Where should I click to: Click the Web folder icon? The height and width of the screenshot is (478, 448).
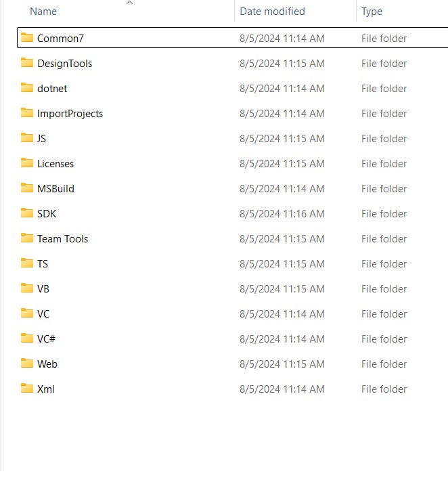(27, 364)
